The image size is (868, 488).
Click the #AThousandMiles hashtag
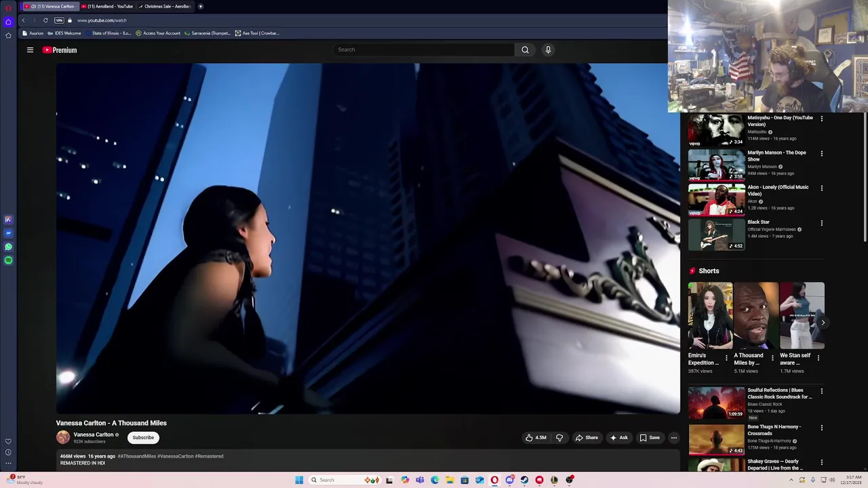pyautogui.click(x=137, y=456)
